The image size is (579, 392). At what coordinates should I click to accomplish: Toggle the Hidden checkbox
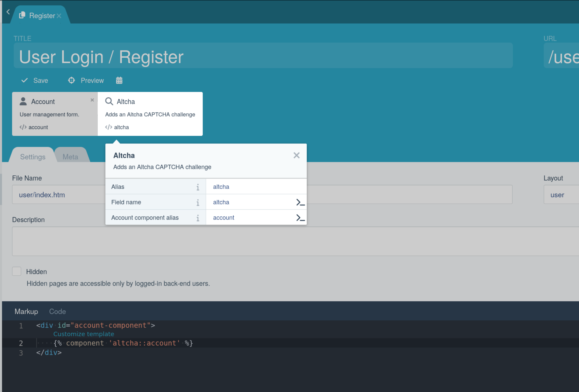coord(17,271)
